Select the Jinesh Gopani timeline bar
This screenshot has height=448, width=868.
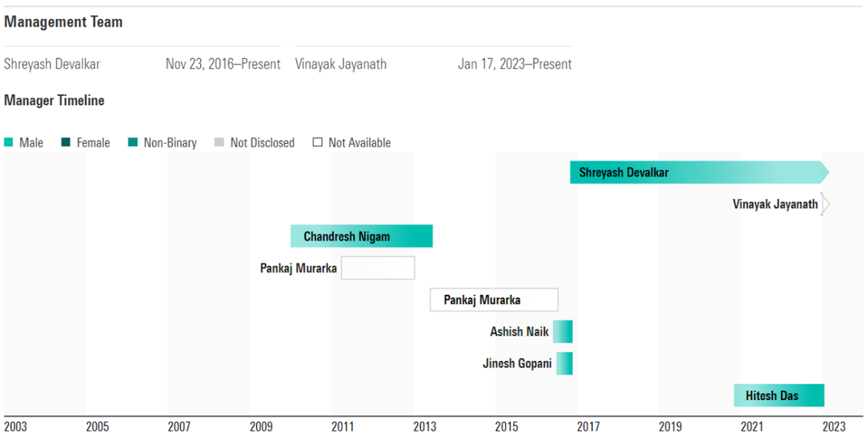click(x=564, y=364)
